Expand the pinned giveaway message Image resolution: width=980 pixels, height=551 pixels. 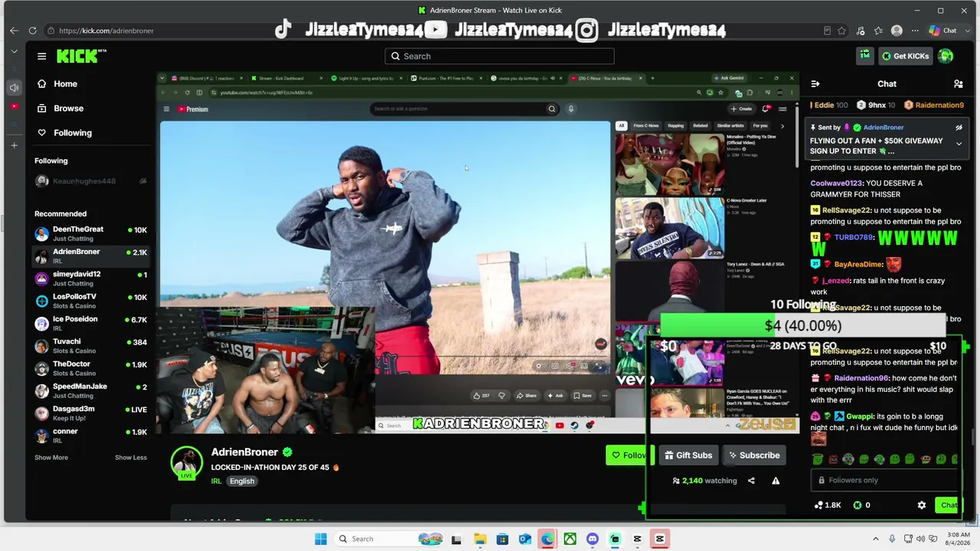pos(959,143)
